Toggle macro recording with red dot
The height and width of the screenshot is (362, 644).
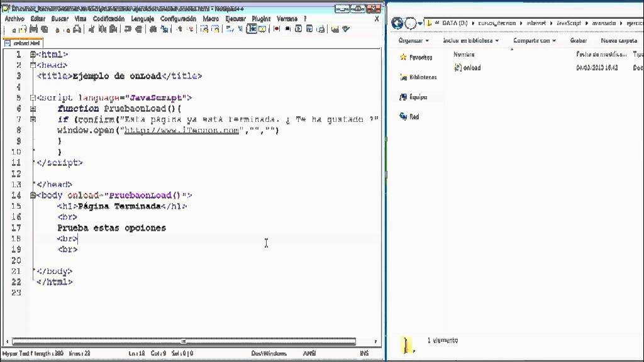(x=277, y=29)
